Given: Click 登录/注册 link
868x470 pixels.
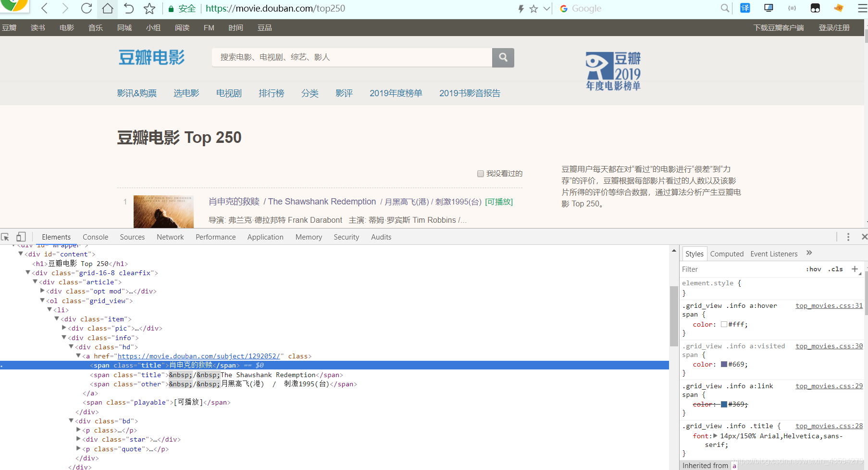Looking at the screenshot, I should tap(834, 28).
